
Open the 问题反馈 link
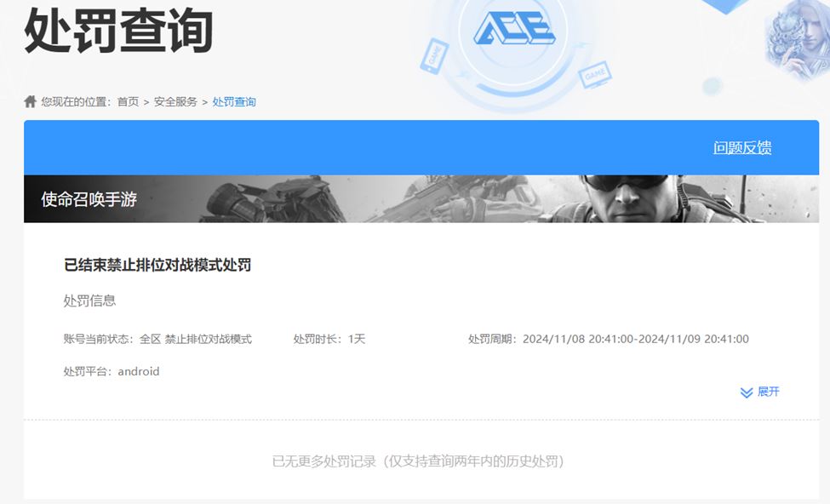click(742, 147)
